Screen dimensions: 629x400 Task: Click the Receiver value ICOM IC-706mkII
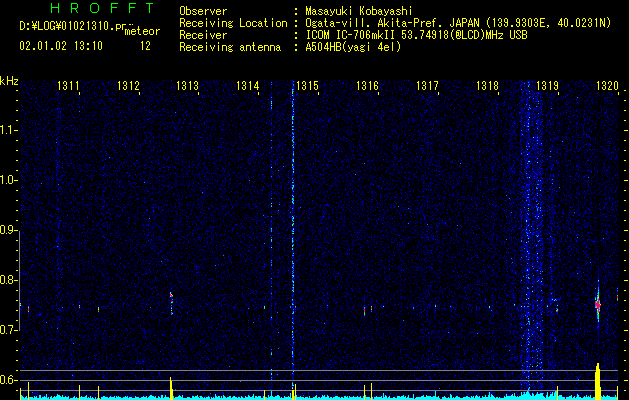point(351,35)
